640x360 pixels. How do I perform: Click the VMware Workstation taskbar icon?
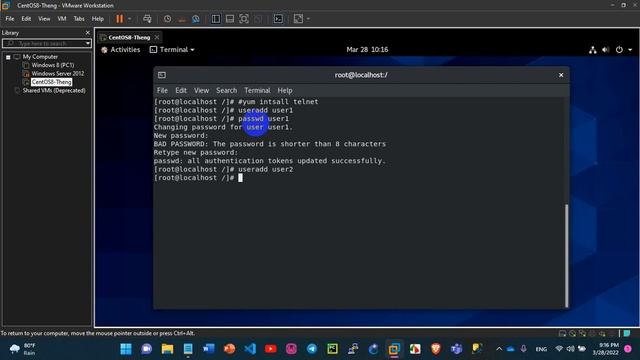tap(394, 349)
